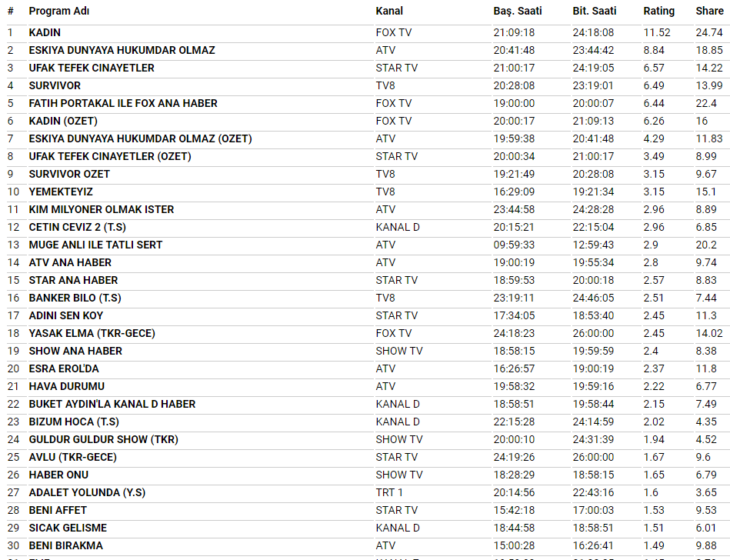Image resolution: width=730 pixels, height=560 pixels.
Task: Open ESKIYA DUNYAYA HUKUMDAR OLMAZ in row 2
Action: (122, 50)
